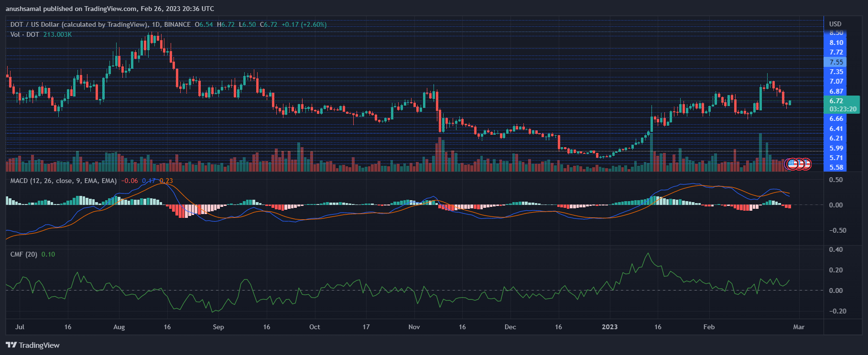Image resolution: width=868 pixels, height=355 pixels.
Task: Click the 0.50 value on MACD scale
Action: click(x=836, y=180)
